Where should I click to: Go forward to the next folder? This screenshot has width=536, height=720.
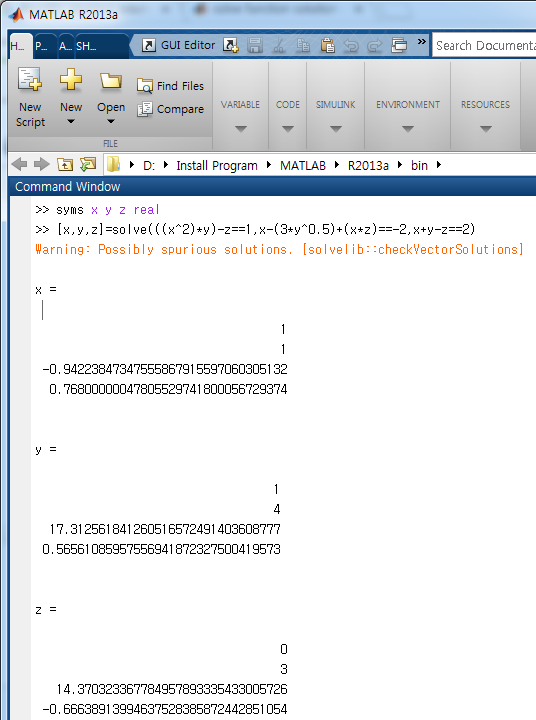pyautogui.click(x=42, y=164)
